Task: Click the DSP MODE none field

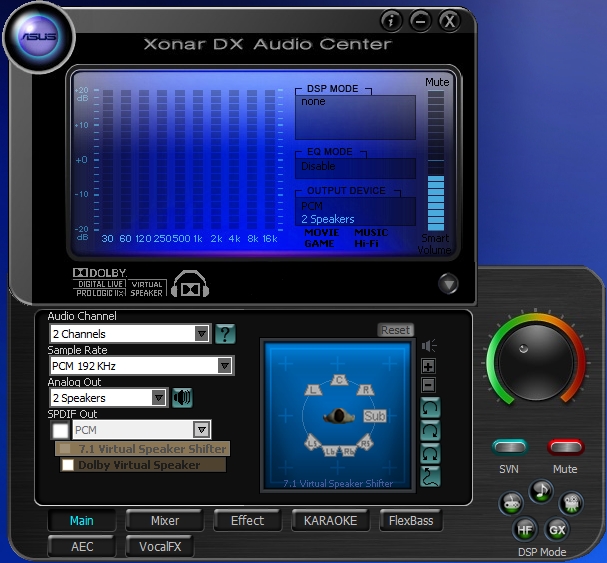Action: pos(355,117)
